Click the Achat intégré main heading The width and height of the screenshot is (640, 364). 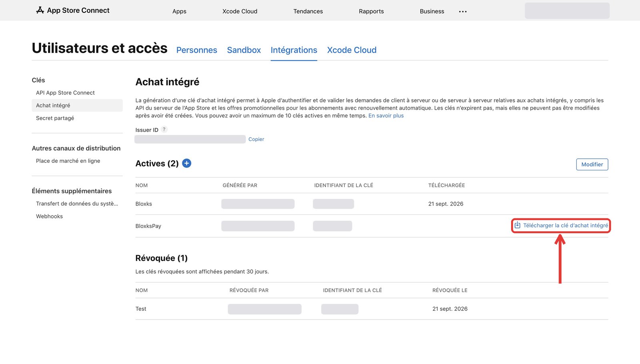point(167,82)
